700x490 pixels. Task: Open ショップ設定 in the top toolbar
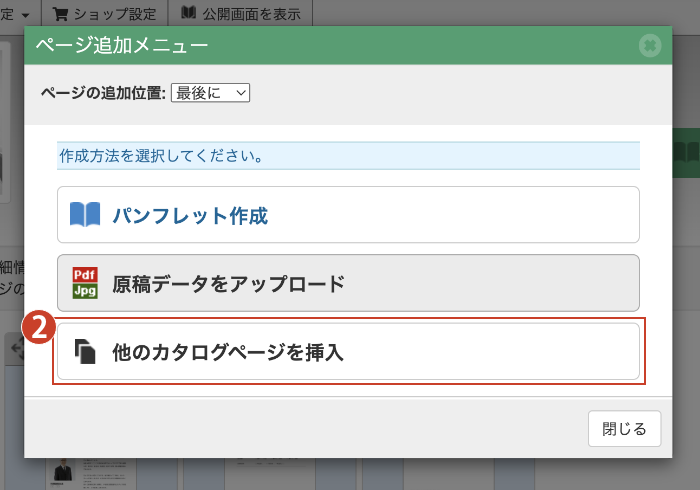pos(107,13)
